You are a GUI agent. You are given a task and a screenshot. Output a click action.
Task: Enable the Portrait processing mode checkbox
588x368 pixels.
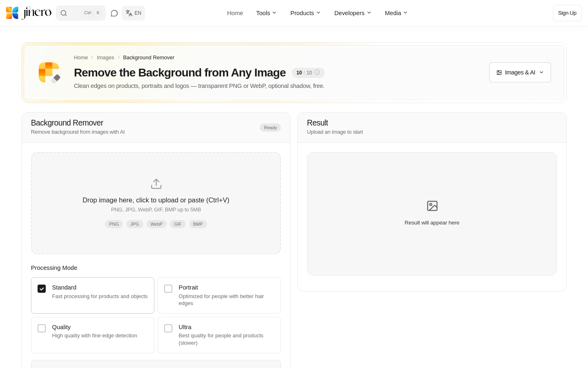168,289
